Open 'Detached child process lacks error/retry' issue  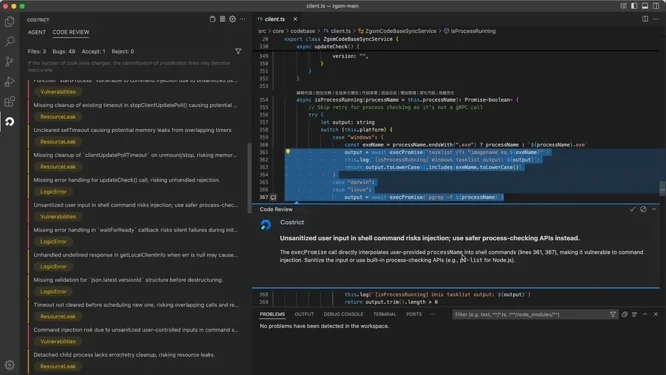[124, 355]
